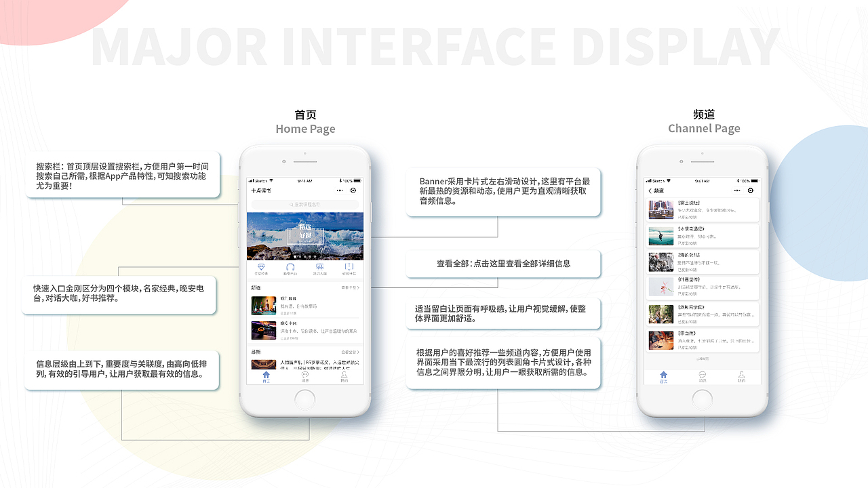Open the 好书推荐 book module icon
The height and width of the screenshot is (488, 868).
tap(349, 266)
